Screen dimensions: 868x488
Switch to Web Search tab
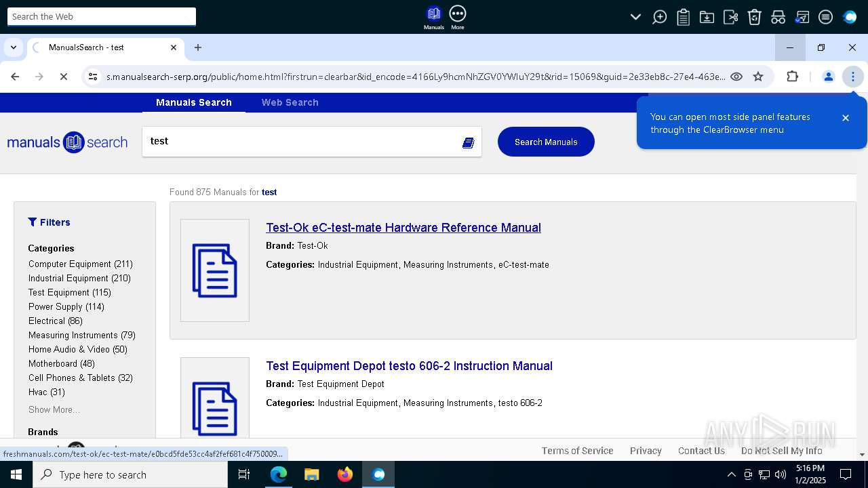click(290, 102)
